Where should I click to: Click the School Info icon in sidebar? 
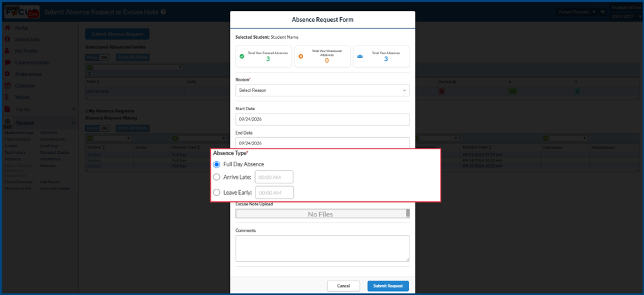click(x=7, y=40)
